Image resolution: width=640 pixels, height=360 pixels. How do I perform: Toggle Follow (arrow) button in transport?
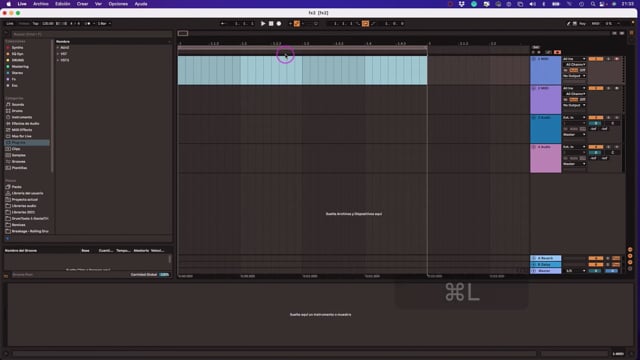[222, 24]
